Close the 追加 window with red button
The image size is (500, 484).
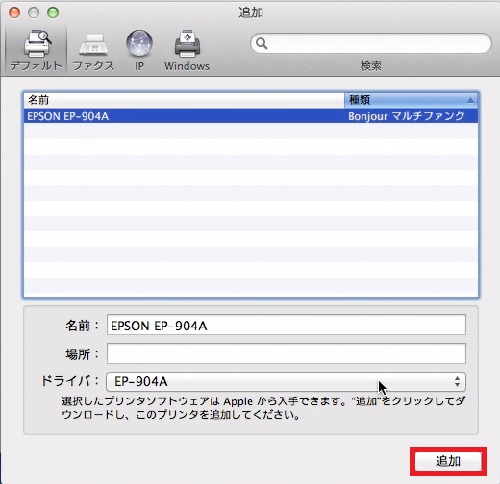[x=15, y=13]
